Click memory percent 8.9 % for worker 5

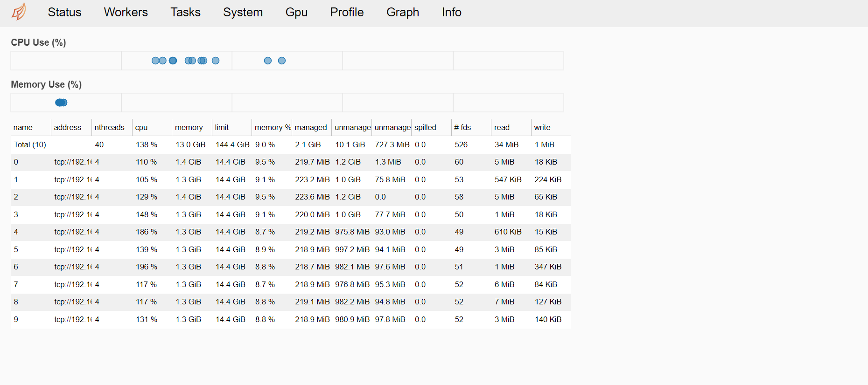coord(265,249)
